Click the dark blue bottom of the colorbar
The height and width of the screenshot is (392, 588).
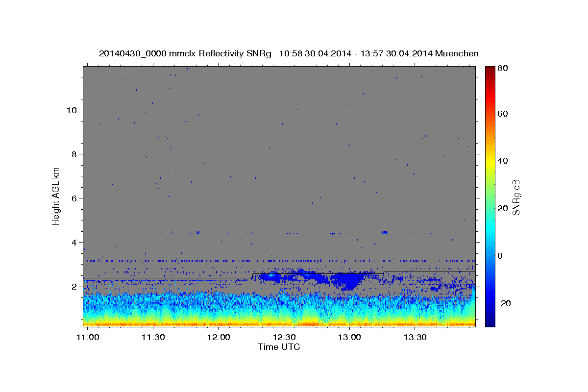[x=490, y=321]
